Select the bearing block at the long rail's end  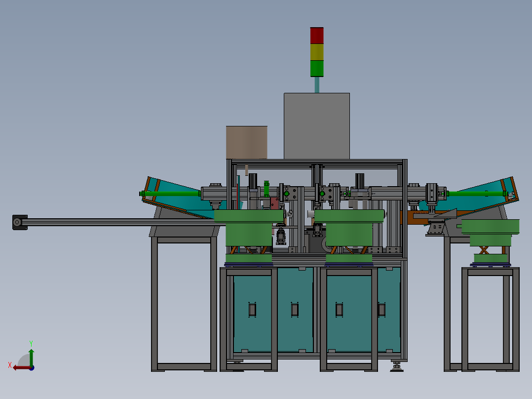click(20, 222)
